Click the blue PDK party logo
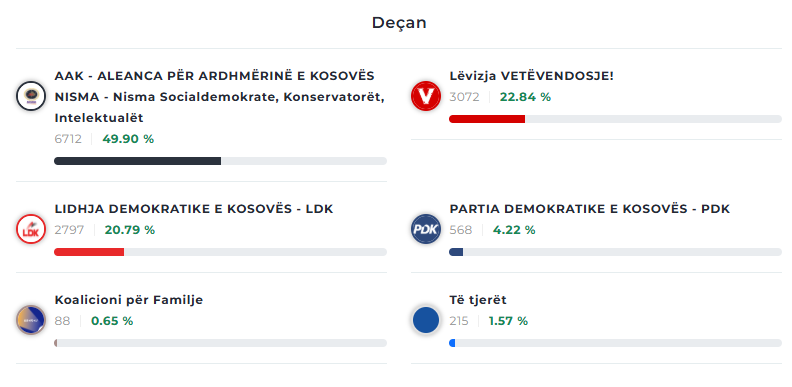 [426, 229]
